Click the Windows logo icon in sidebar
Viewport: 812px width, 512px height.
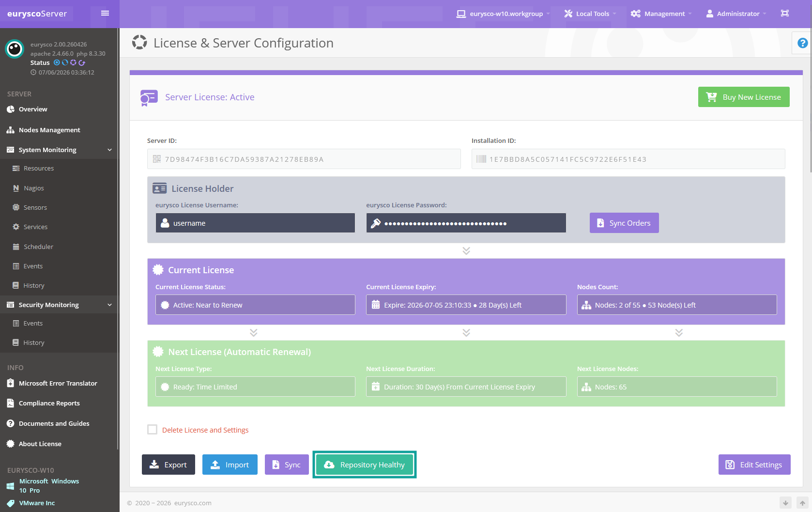(x=10, y=486)
